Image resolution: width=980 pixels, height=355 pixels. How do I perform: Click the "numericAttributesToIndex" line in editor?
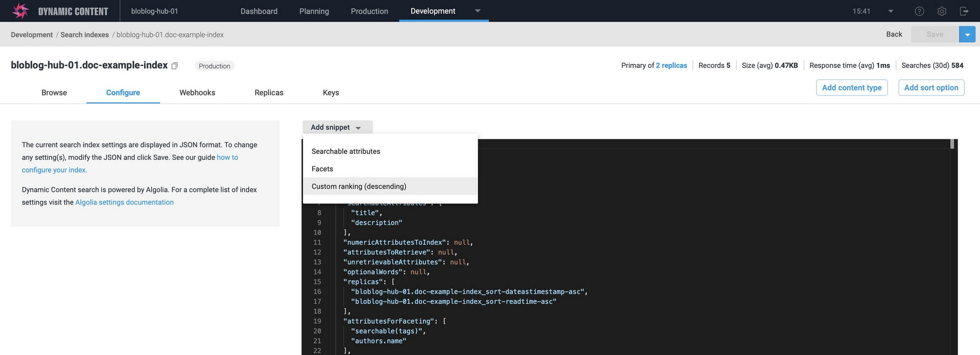408,242
